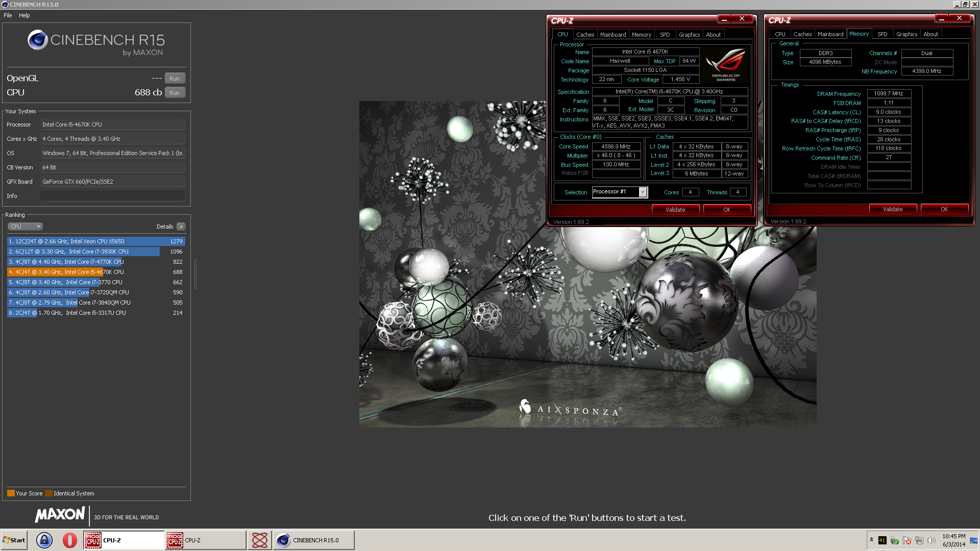Image resolution: width=980 pixels, height=551 pixels.
Task: Switch to SPD tab in left CPU-Z
Action: (665, 35)
